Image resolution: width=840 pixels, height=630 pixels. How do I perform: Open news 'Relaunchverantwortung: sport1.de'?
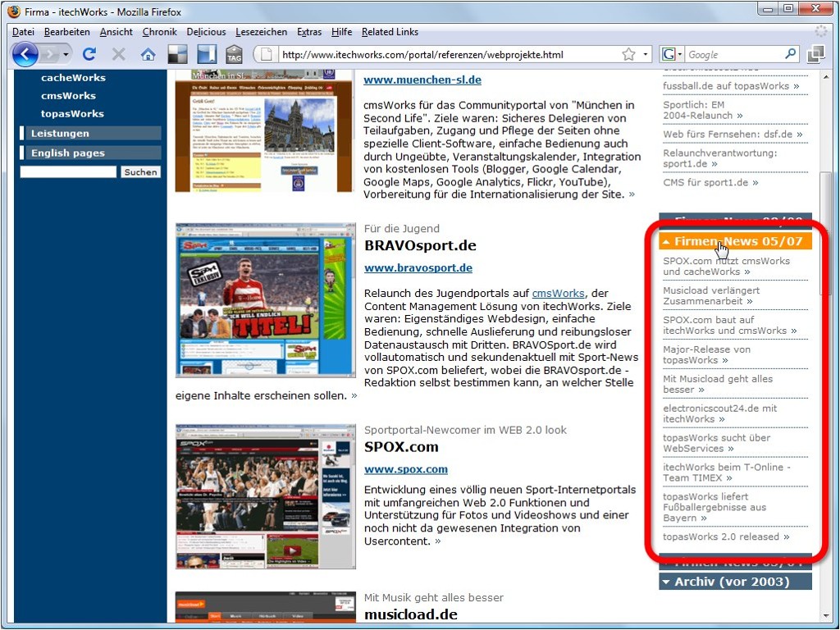[x=720, y=158]
